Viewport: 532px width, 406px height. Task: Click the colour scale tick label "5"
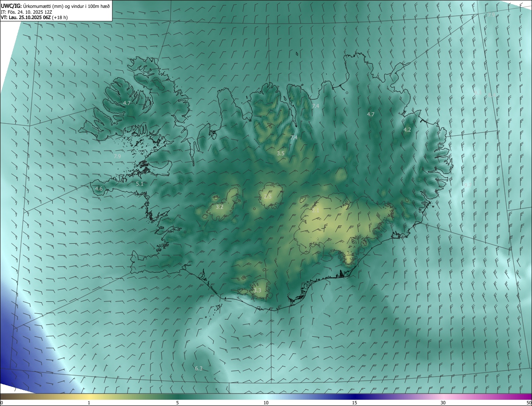tap(177, 403)
